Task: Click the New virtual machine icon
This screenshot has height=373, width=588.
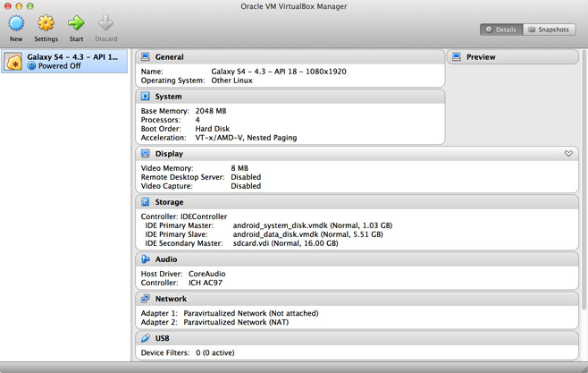Action: [16, 23]
